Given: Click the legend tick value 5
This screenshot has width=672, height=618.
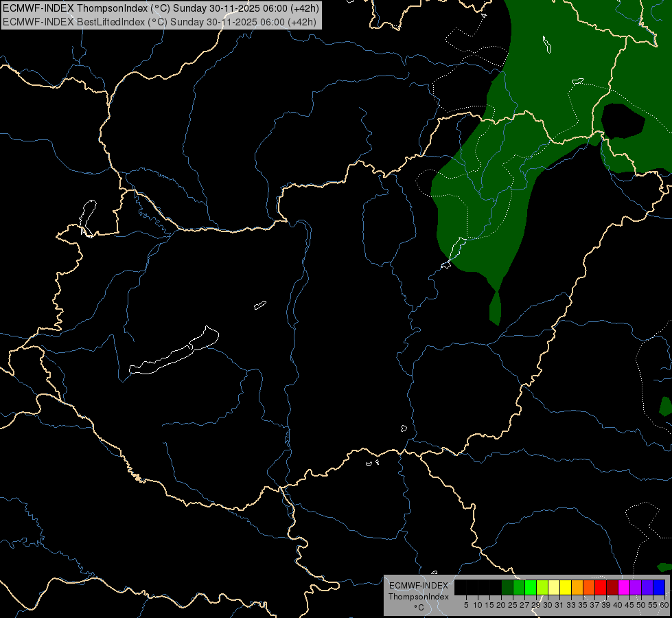Looking at the screenshot, I should (x=466, y=605).
